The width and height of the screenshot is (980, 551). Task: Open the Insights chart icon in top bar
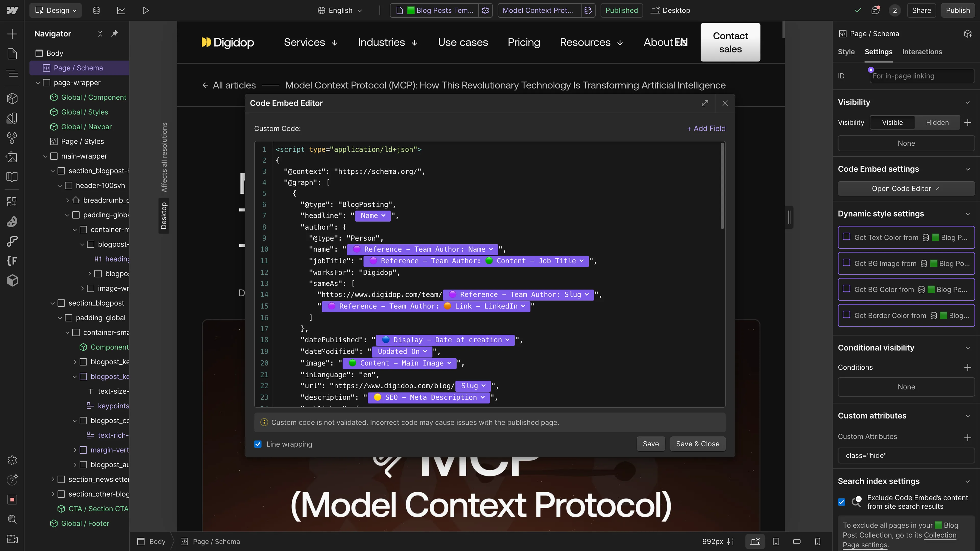tap(121, 10)
